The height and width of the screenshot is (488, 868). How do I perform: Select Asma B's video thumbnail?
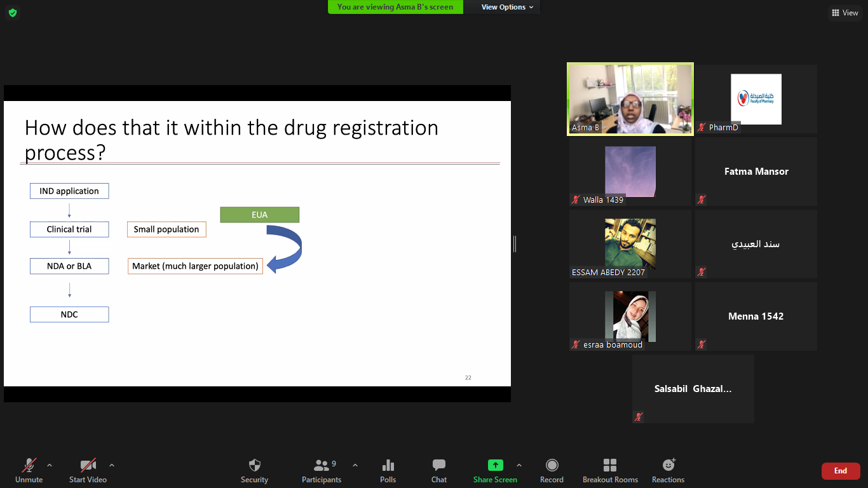[630, 98]
